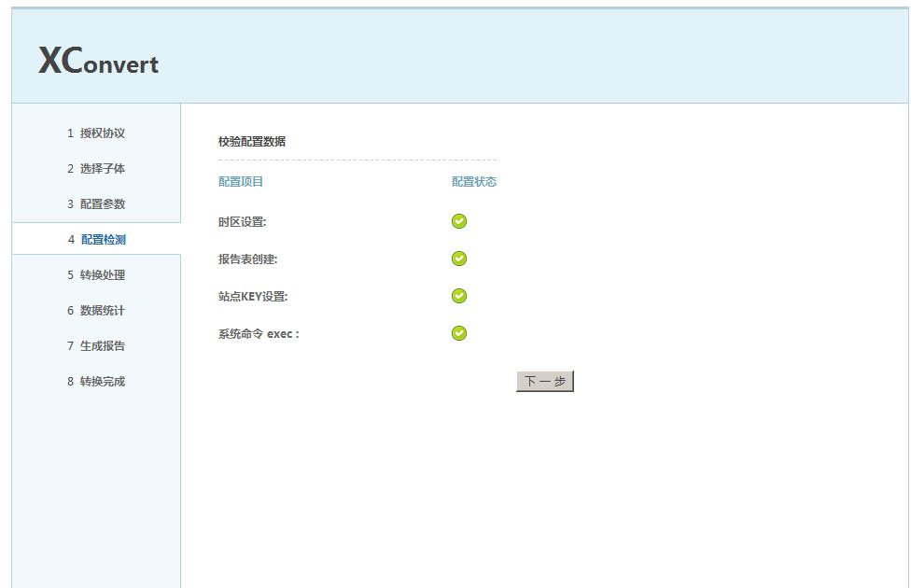The width and height of the screenshot is (924, 588).
Task: Click the green check icon for 系统命令 exec
Action: (459, 333)
